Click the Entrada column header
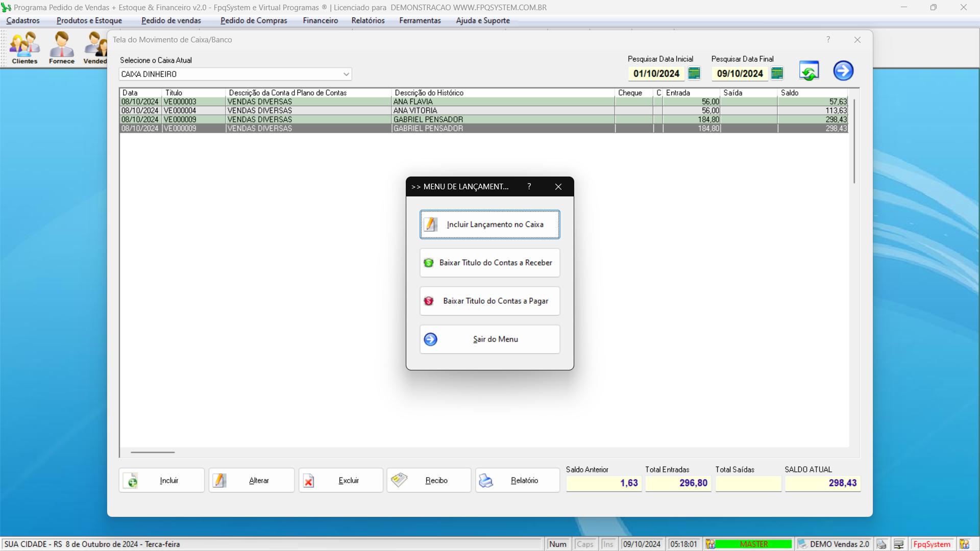This screenshot has width=980, height=551. (692, 93)
